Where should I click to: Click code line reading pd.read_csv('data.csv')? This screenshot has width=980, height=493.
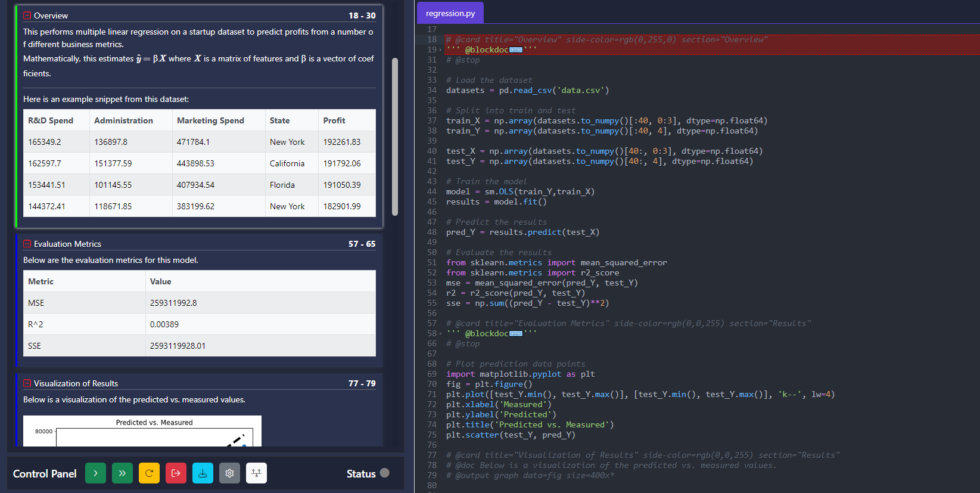[527, 91]
